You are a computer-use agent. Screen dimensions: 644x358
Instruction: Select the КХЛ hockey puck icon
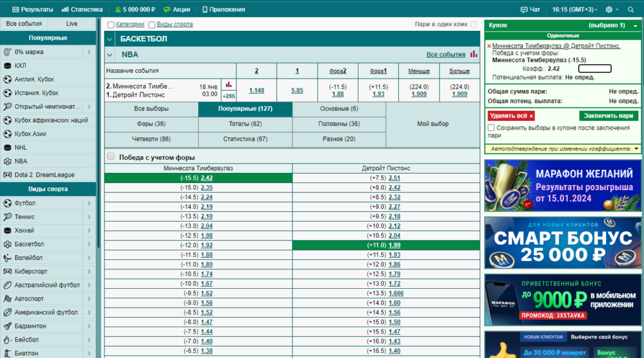8,66
